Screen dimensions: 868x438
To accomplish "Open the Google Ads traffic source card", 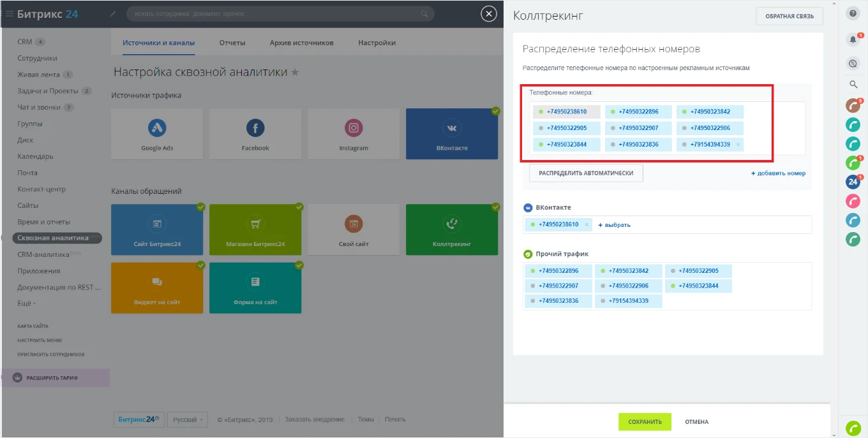I will tap(157, 134).
